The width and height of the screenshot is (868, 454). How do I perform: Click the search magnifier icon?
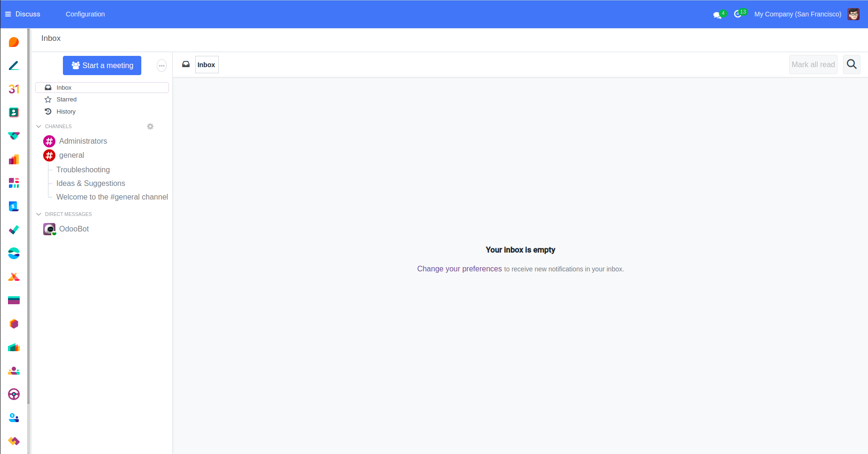click(851, 64)
